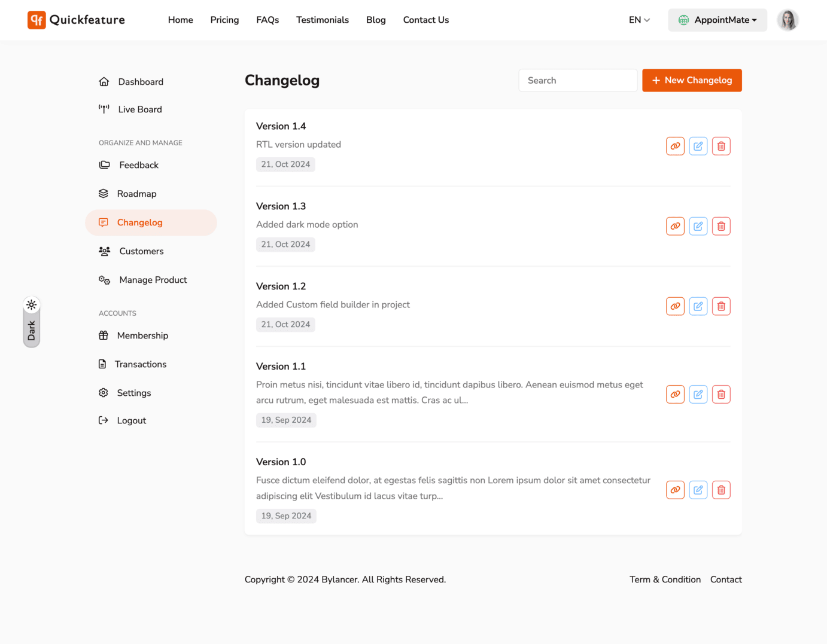Image resolution: width=827 pixels, height=644 pixels.
Task: Open Contact Us in the header
Action: (426, 20)
